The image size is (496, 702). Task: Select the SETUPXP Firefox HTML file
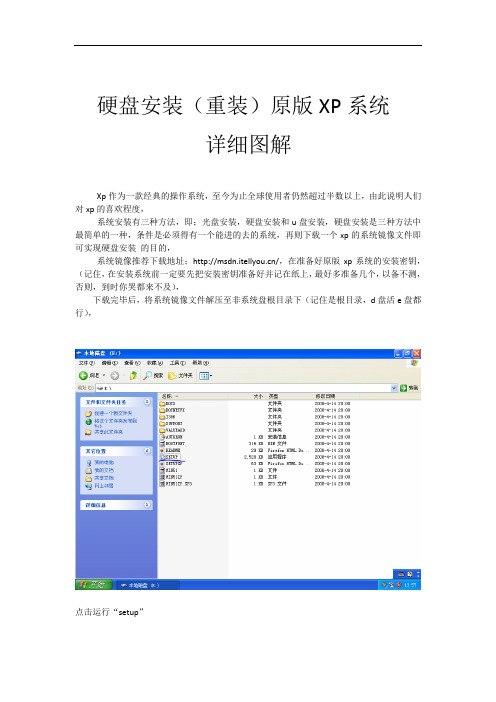point(171,464)
